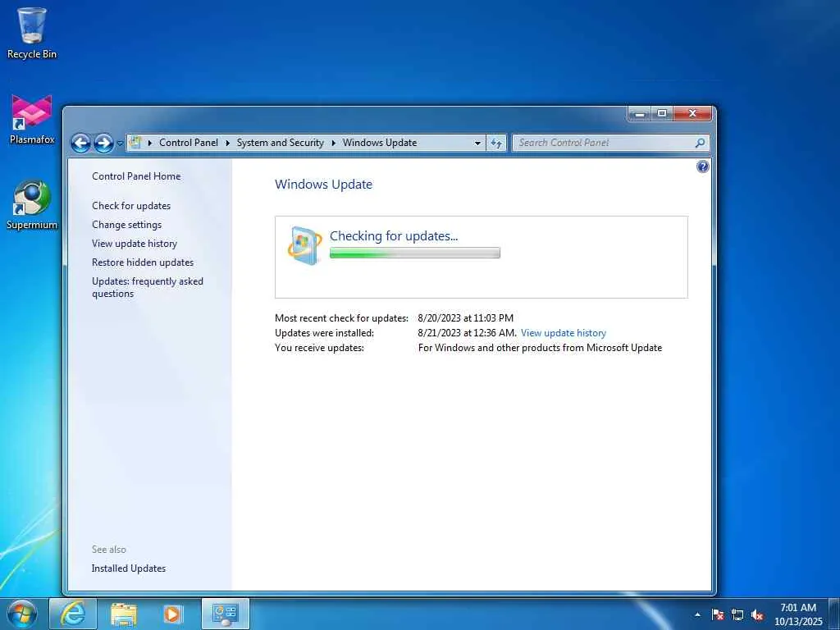Minimize the Windows Update window

pos(640,113)
